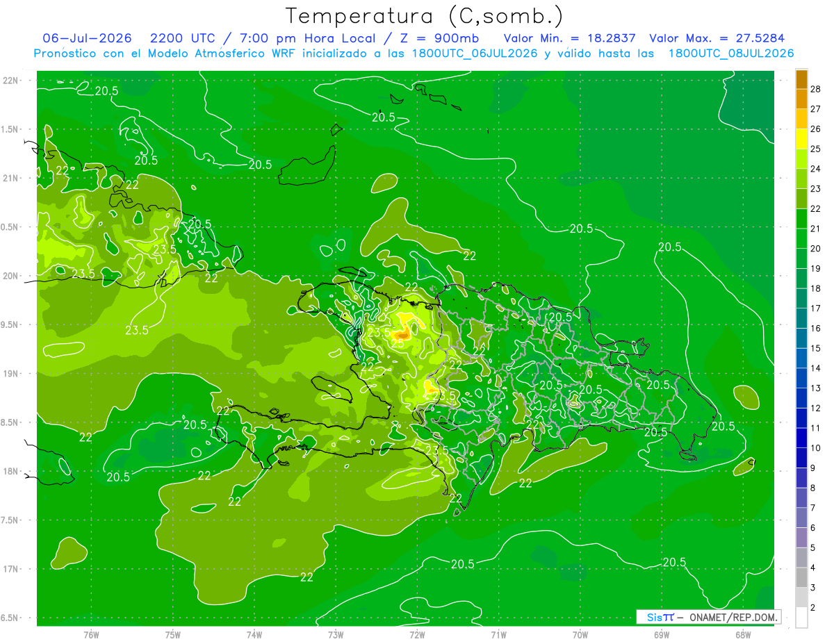Click the colorbar label "20"

[x=816, y=249]
